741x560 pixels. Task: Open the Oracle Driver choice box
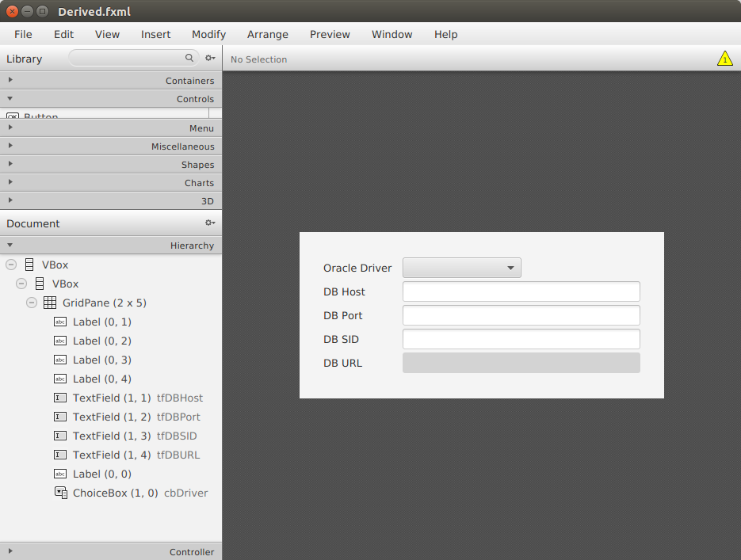point(461,268)
